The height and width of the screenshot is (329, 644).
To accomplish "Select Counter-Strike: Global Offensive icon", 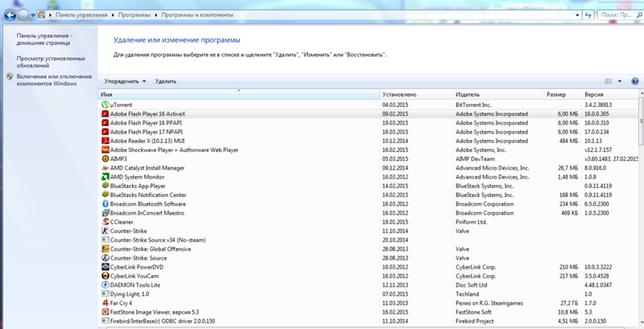I will pyautogui.click(x=105, y=249).
